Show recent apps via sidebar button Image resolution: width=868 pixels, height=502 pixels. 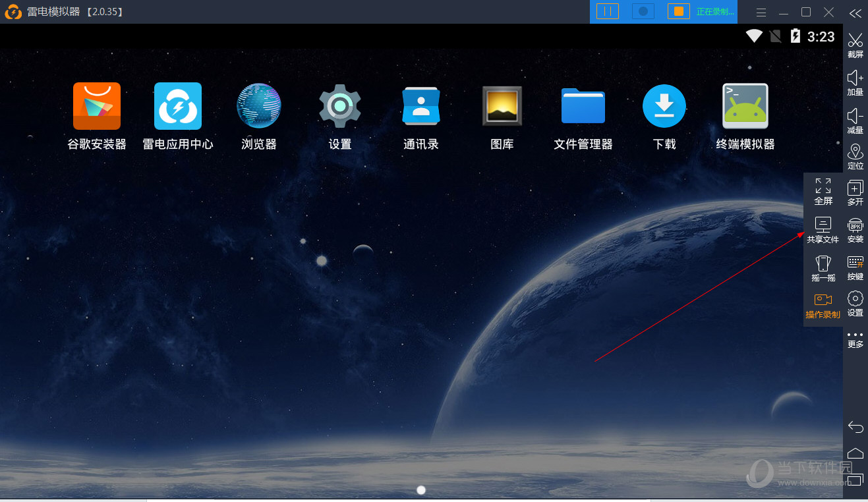(855, 480)
